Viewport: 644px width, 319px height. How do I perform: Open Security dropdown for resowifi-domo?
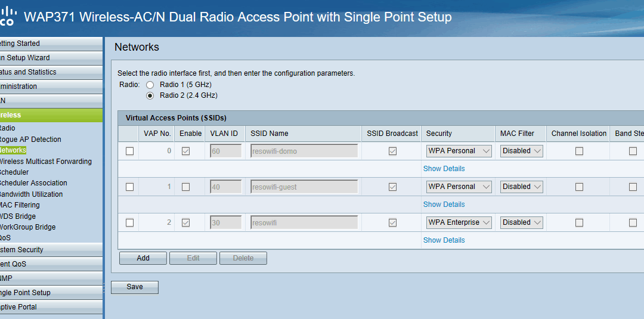[x=459, y=151]
